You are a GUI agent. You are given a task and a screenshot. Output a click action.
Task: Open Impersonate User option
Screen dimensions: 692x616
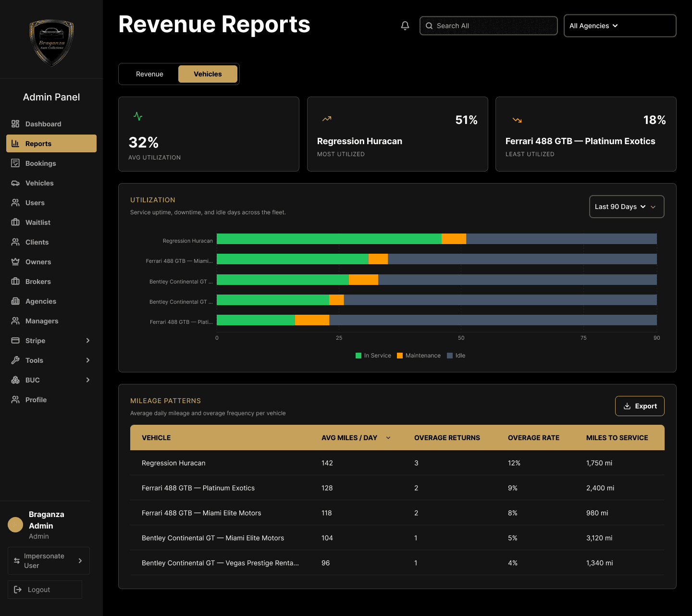(x=49, y=561)
